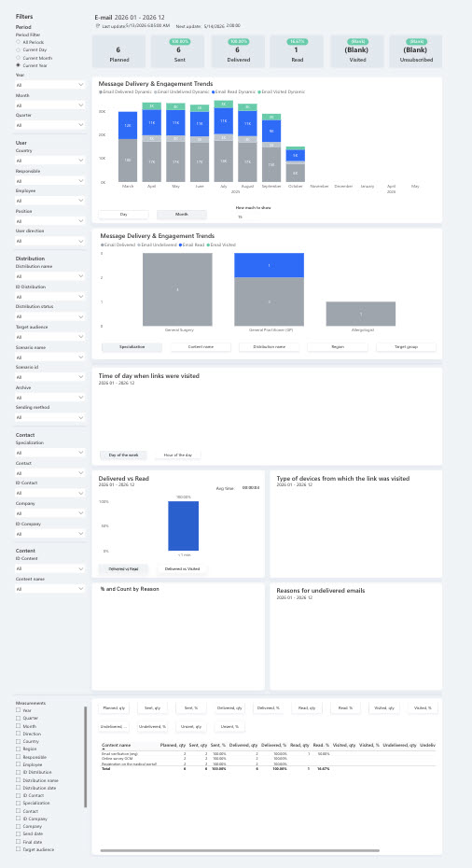
Task: Select the All Periods radio option
Action: (19, 42)
